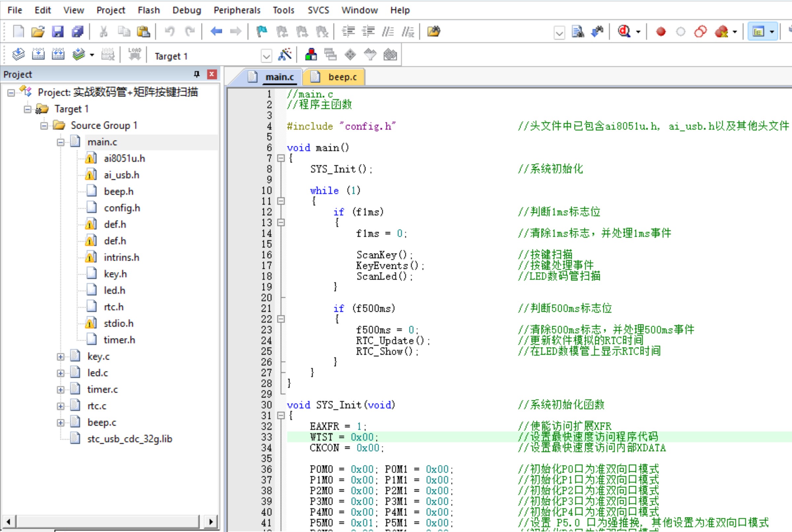Click the Save All icon
792x532 pixels.
78,32
